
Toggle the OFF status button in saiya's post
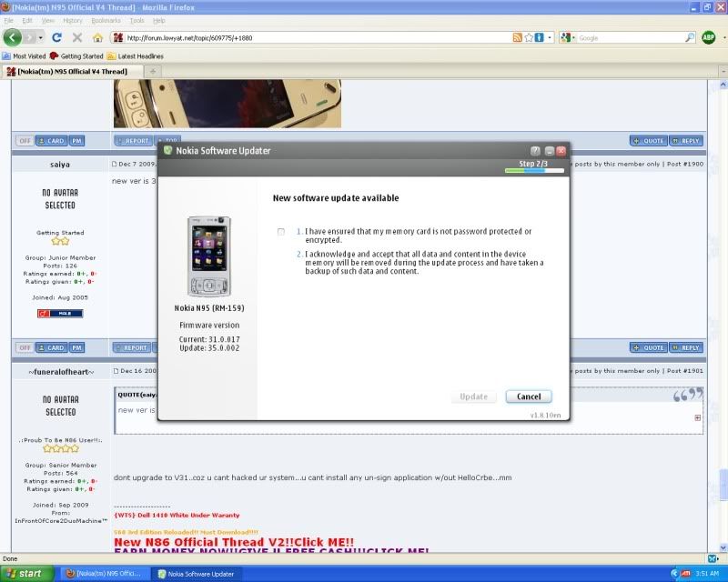pos(25,141)
